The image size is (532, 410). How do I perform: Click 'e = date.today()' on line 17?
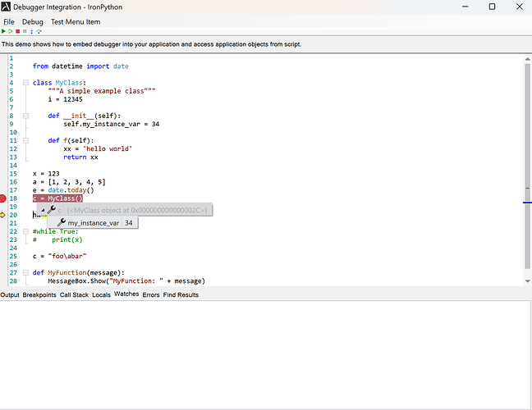(x=63, y=190)
